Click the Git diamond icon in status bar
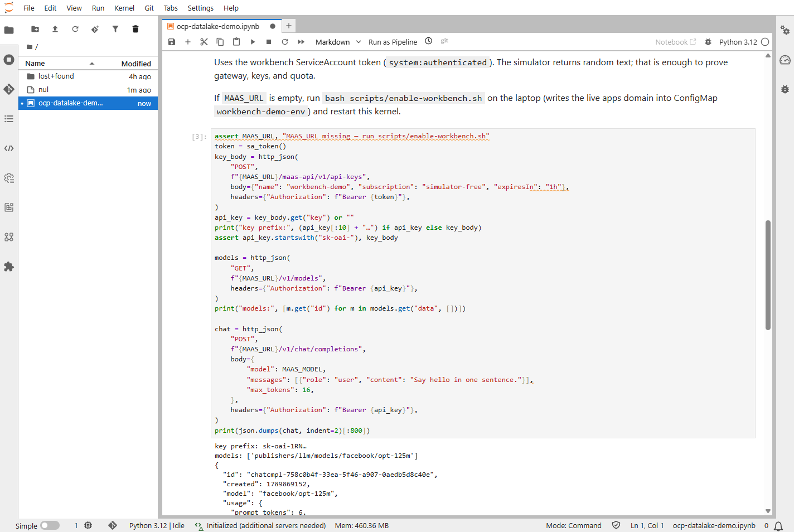The image size is (794, 532). 113,525
